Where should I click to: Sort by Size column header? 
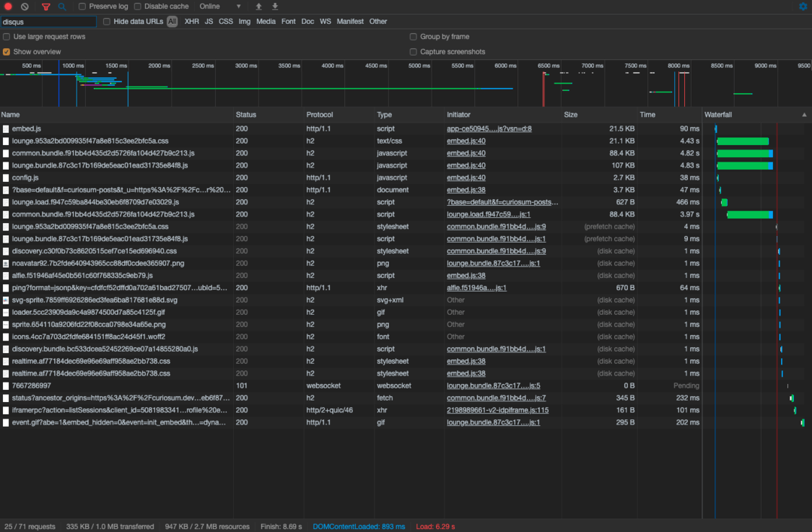pyautogui.click(x=599, y=115)
